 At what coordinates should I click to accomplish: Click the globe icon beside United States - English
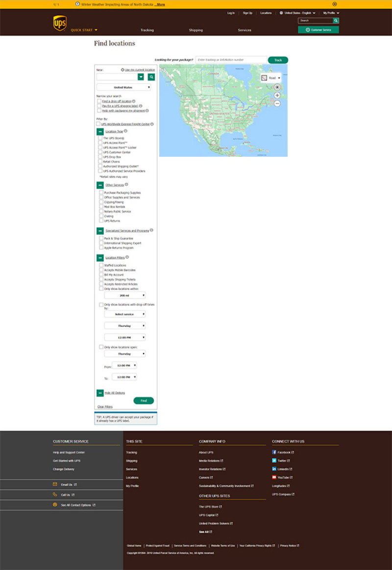pyautogui.click(x=281, y=13)
